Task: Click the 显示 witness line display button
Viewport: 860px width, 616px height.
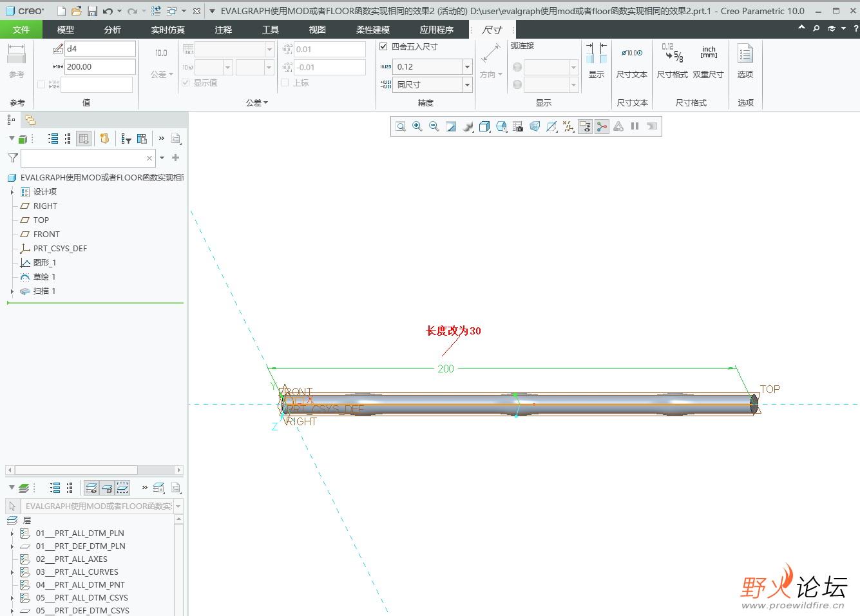Action: click(x=597, y=61)
